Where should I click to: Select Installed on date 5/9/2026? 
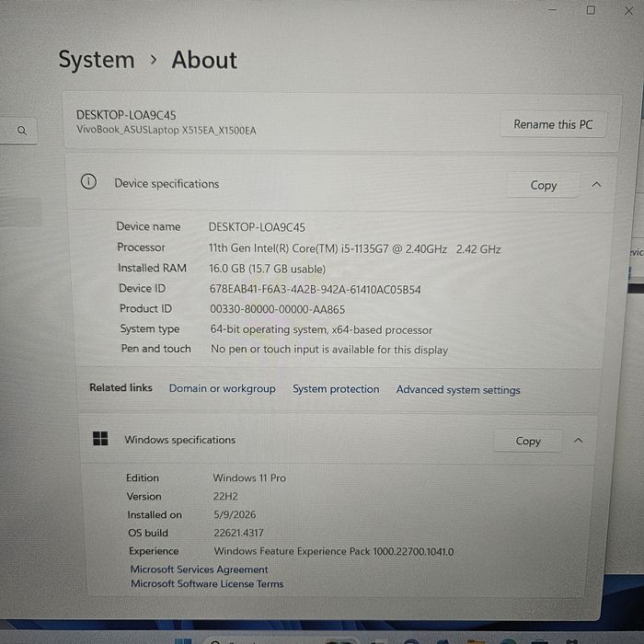(235, 514)
